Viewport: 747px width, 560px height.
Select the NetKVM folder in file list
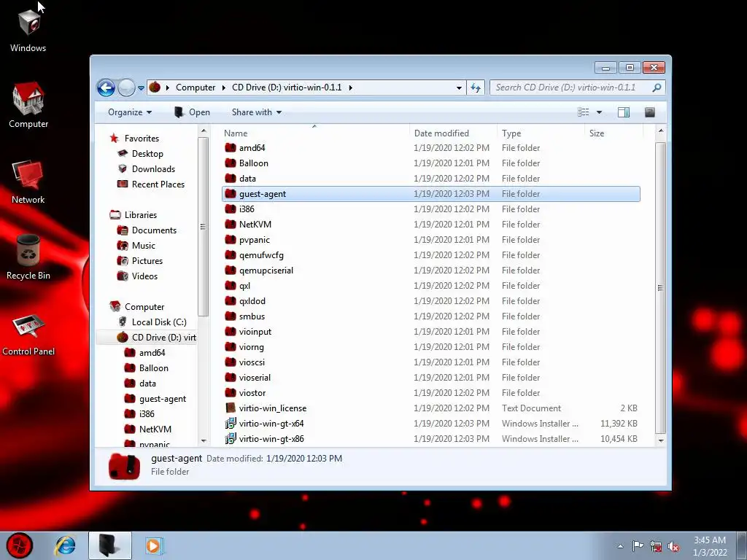431,225
